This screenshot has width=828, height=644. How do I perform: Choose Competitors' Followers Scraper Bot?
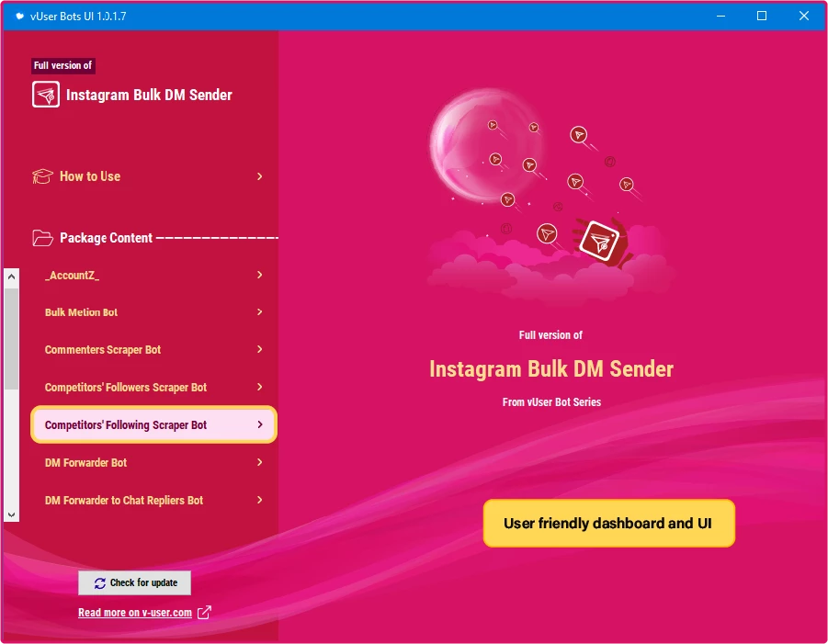tap(153, 387)
